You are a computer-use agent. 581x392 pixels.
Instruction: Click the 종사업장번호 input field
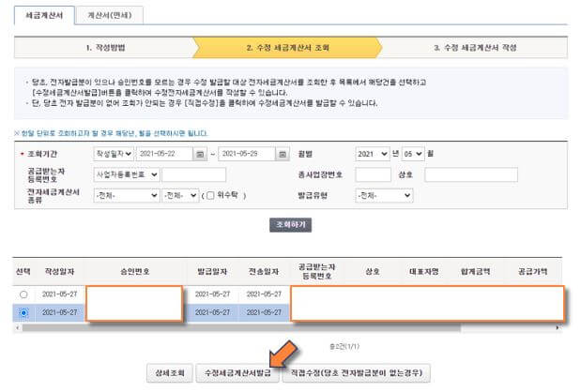(x=374, y=174)
